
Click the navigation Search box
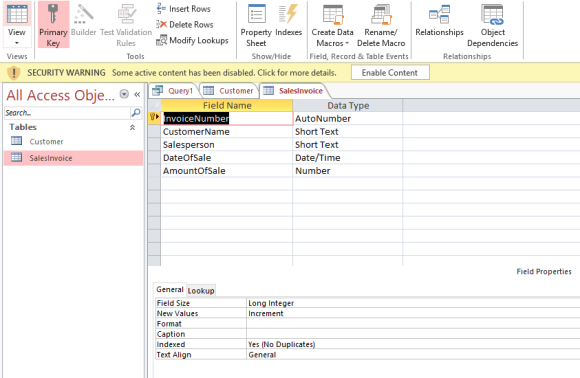(67, 113)
